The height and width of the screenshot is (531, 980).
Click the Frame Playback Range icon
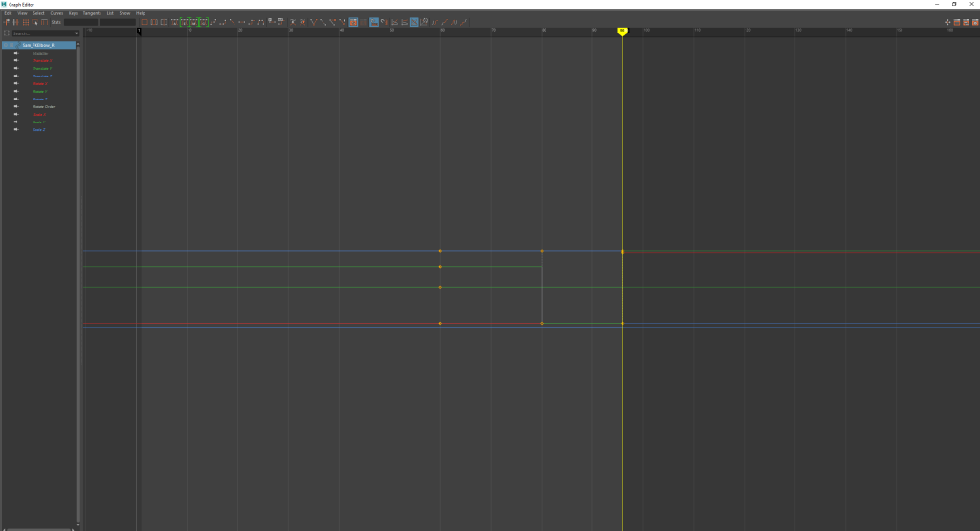pyautogui.click(x=154, y=22)
